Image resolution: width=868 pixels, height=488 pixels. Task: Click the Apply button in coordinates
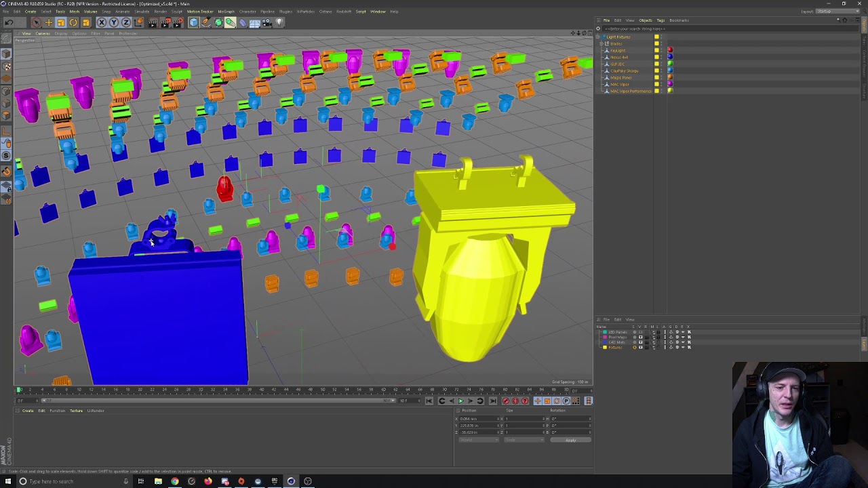point(570,440)
